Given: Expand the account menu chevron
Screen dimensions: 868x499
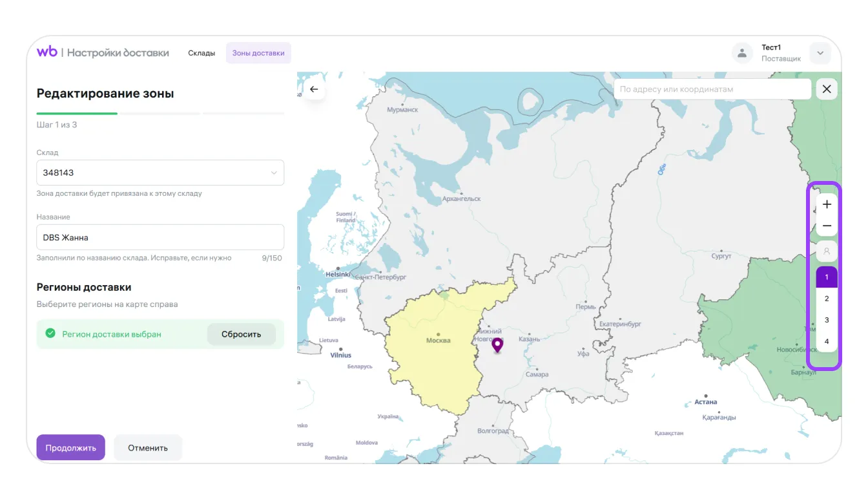Looking at the screenshot, I should point(820,53).
